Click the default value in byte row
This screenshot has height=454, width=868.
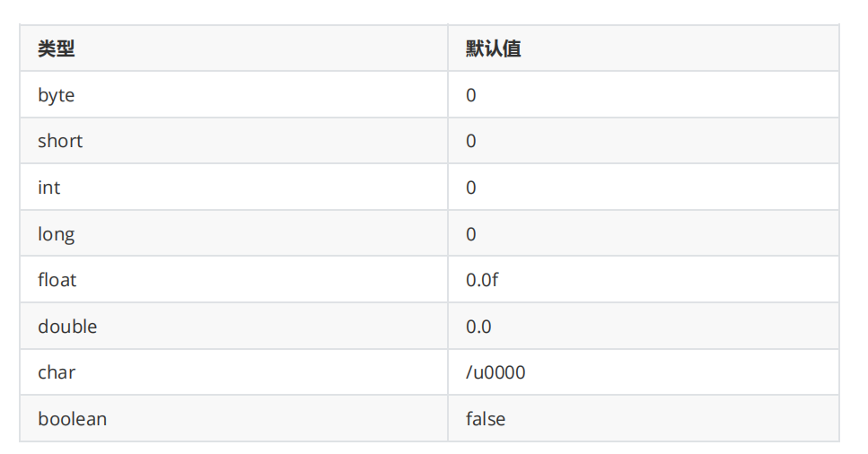pyautogui.click(x=471, y=95)
